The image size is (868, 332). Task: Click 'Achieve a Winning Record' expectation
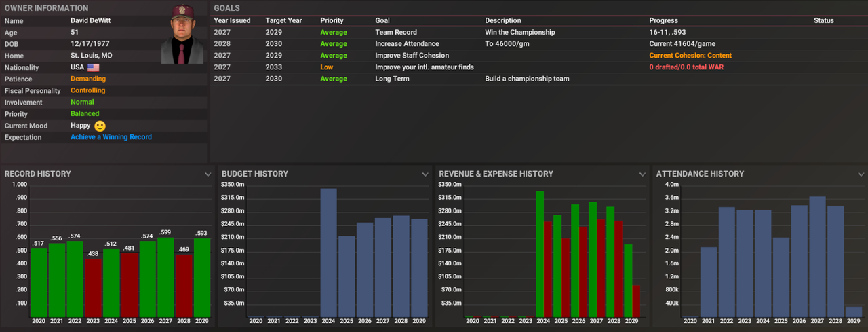click(111, 137)
